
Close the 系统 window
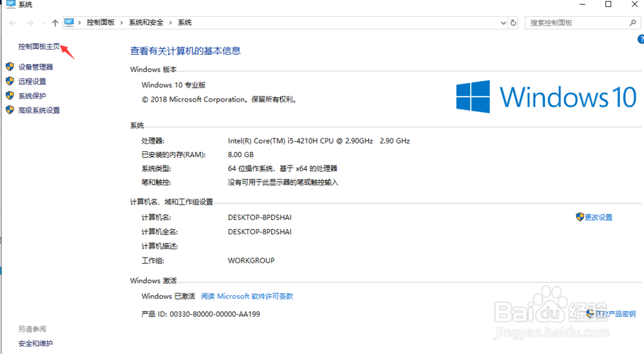pyautogui.click(x=634, y=4)
